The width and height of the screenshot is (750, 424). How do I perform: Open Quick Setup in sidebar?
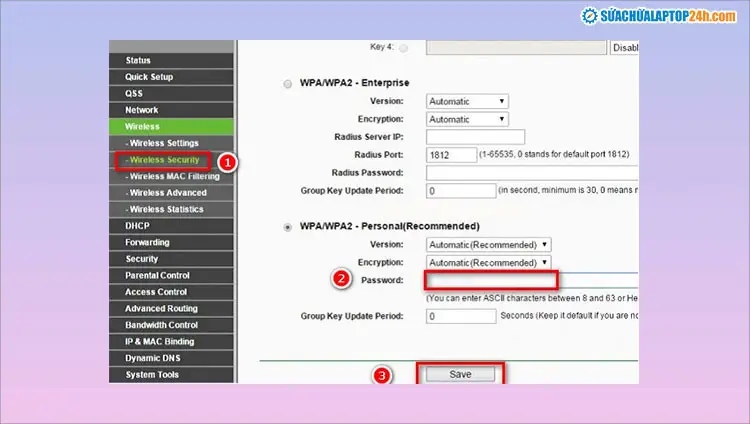pos(171,77)
